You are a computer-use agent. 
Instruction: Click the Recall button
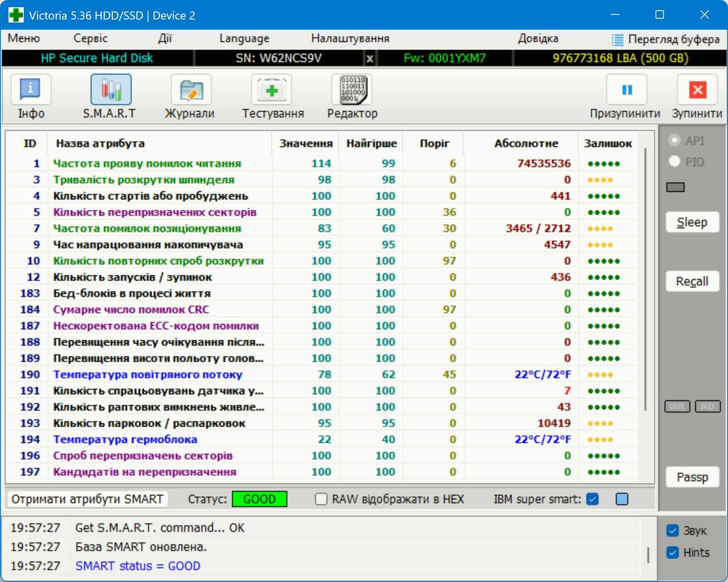(x=692, y=281)
